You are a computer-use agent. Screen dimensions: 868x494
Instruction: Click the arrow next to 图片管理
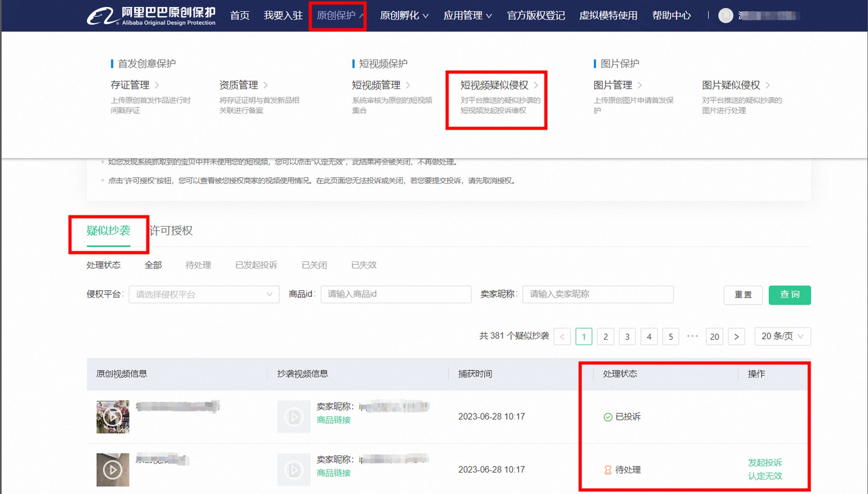point(640,85)
